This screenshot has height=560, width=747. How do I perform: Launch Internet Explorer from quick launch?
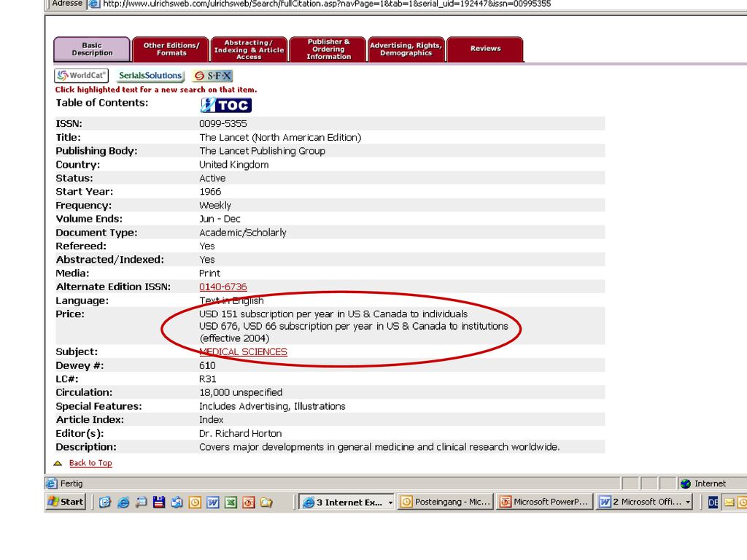tap(123, 502)
